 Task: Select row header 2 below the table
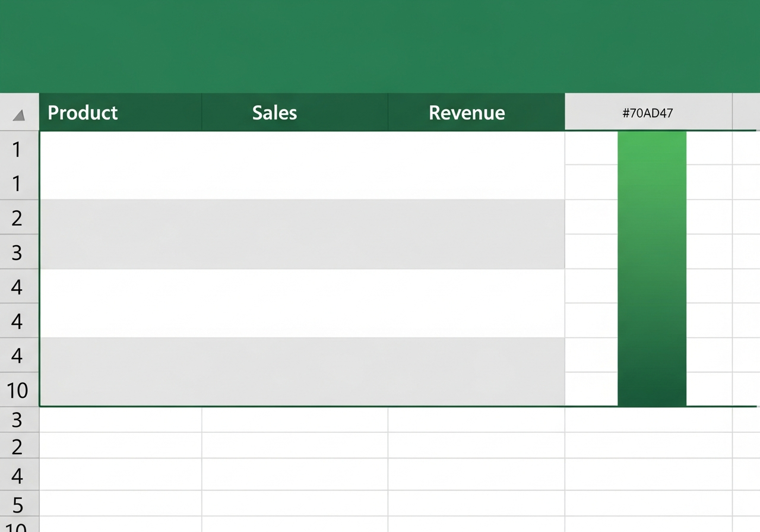click(18, 446)
